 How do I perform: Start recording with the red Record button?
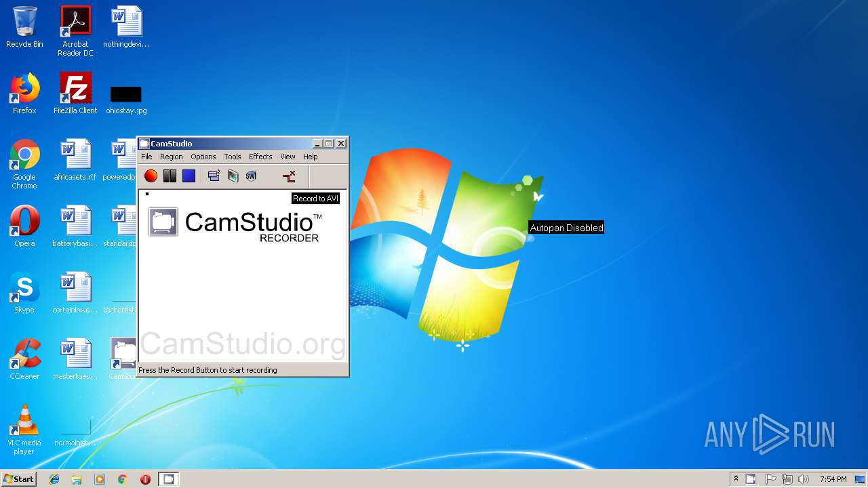click(151, 176)
